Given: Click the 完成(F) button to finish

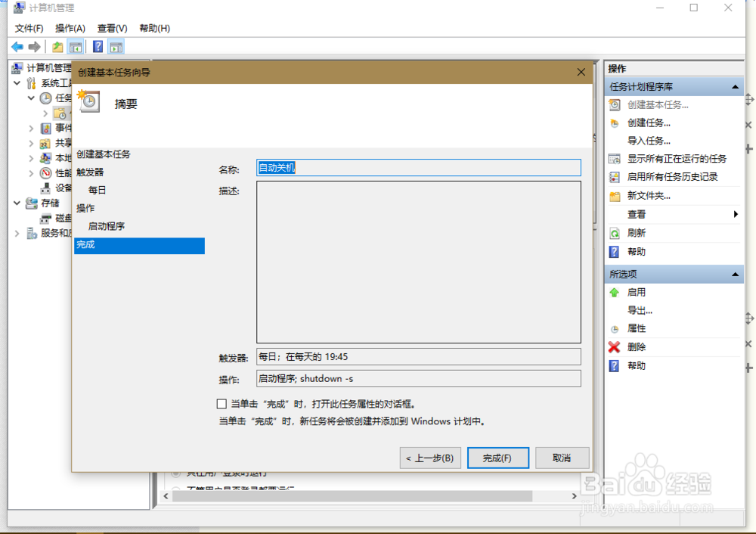Looking at the screenshot, I should pyautogui.click(x=498, y=458).
